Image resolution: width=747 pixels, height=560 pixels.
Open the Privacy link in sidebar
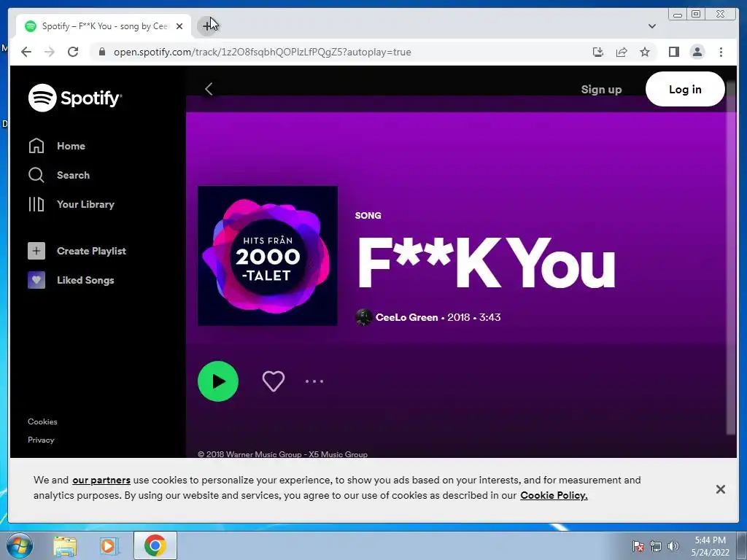coord(41,440)
